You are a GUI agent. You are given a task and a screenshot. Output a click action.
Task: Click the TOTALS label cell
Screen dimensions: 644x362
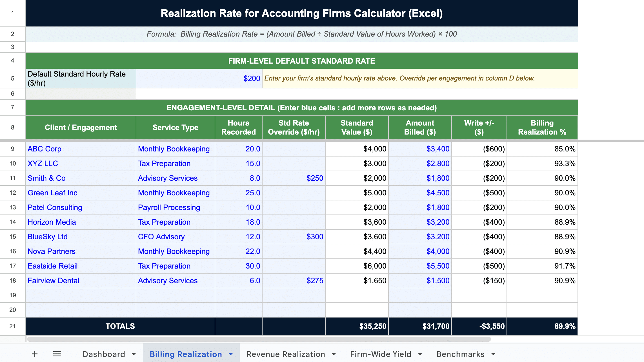click(120, 326)
